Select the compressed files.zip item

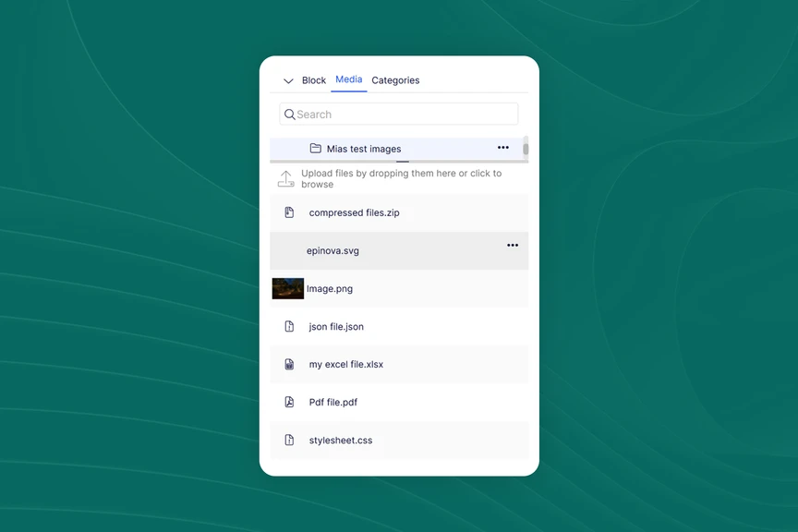(x=354, y=212)
